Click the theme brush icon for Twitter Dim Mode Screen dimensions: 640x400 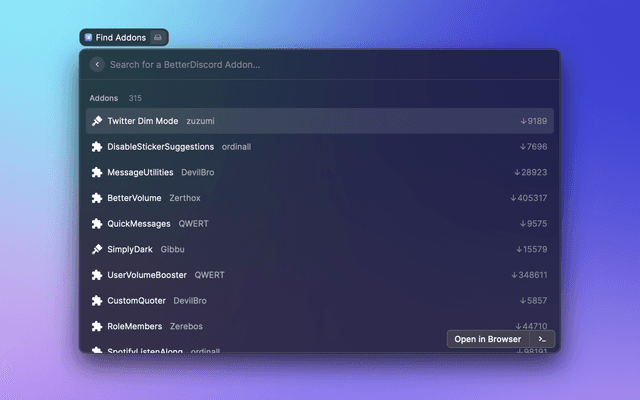point(97,121)
